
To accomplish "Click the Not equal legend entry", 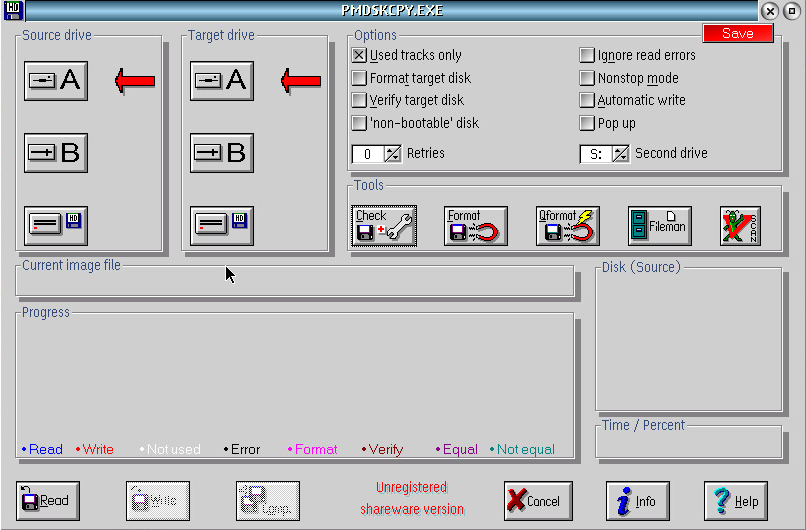I will pyautogui.click(x=522, y=449).
